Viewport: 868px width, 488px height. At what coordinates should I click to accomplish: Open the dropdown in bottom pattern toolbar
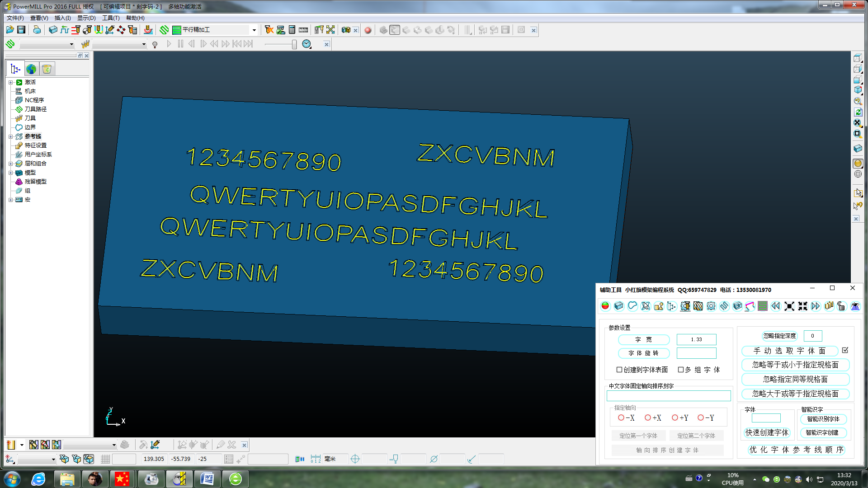point(114,445)
